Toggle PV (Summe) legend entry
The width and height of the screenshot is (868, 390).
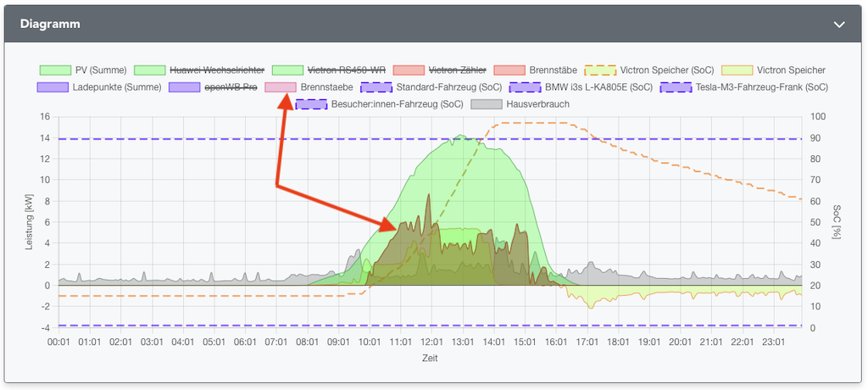pos(83,70)
